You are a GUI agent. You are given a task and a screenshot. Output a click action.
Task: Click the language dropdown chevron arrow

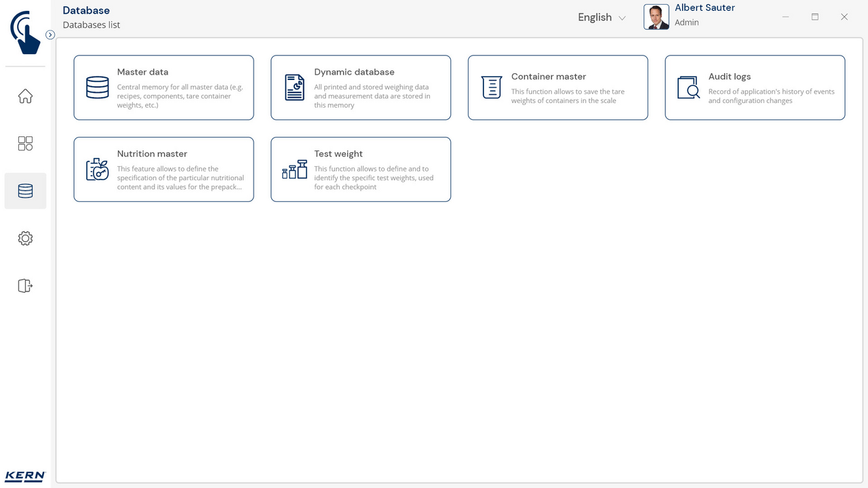click(x=622, y=18)
